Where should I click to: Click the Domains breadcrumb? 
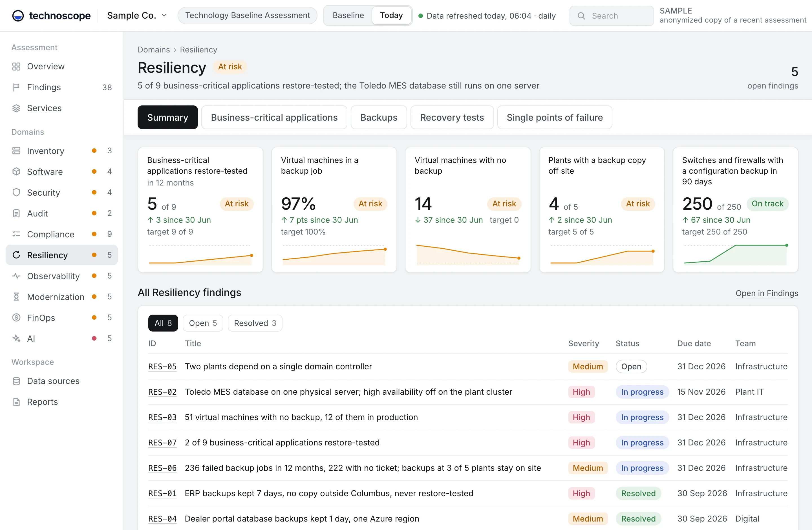[154, 50]
